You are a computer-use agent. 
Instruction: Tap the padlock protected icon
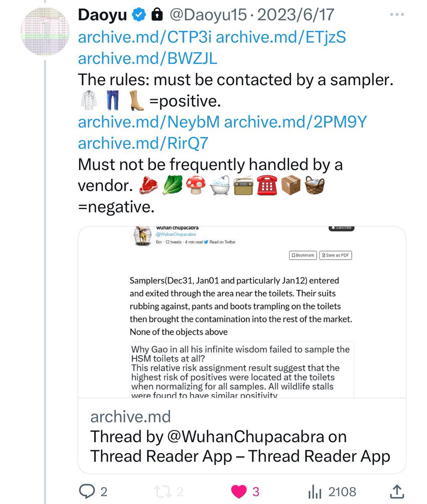click(157, 16)
